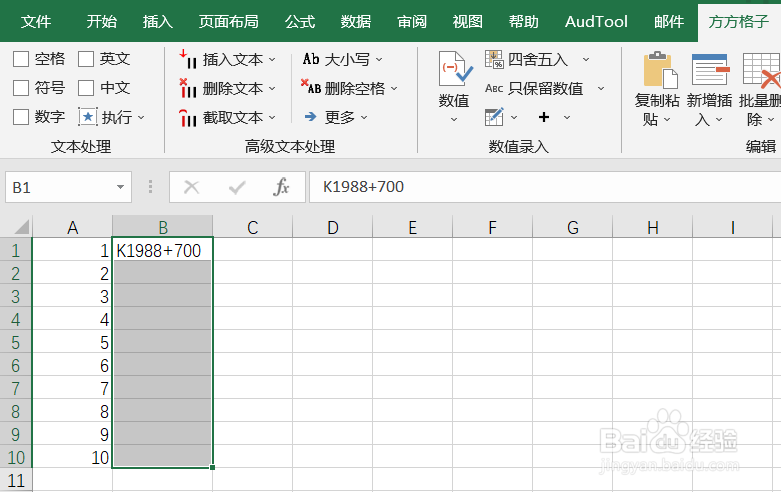Click cell B1 containing K1988+700
The height and width of the screenshot is (492, 781).
click(162, 250)
